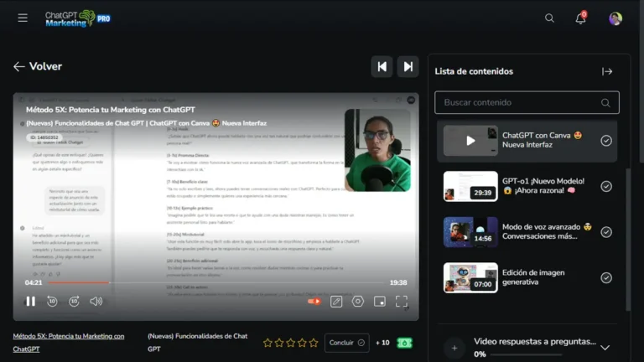Click the search magnifier in header
644x362 pixels.
tap(549, 18)
